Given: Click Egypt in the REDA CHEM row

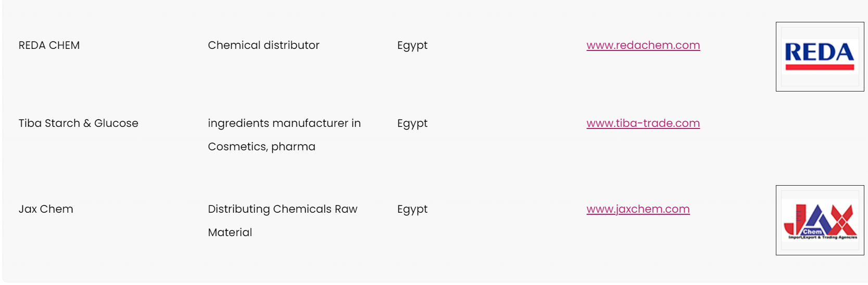Looking at the screenshot, I should tap(412, 46).
